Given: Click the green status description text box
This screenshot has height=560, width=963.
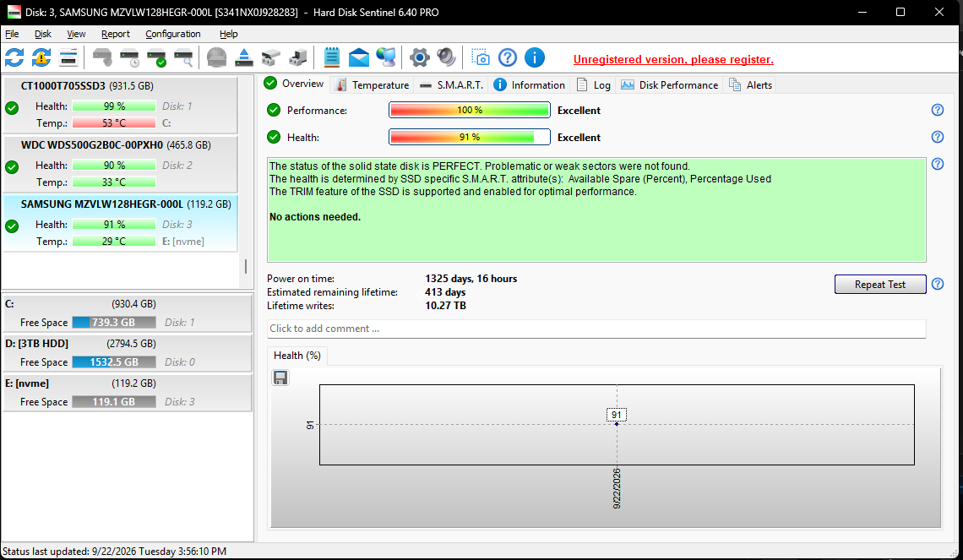Looking at the screenshot, I should [x=596, y=210].
